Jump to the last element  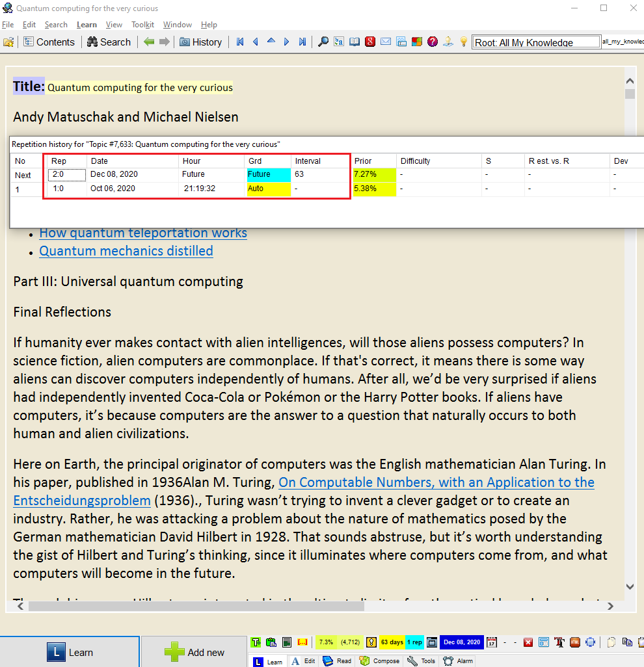(x=302, y=42)
